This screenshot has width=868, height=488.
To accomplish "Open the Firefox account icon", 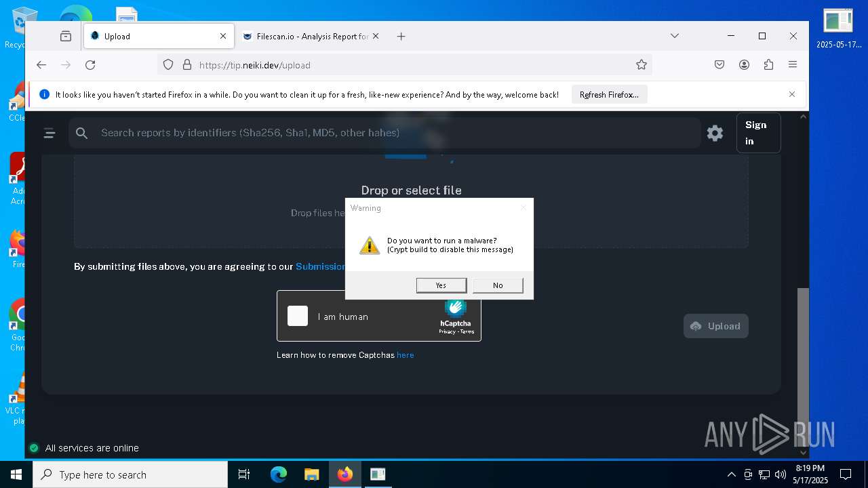I will click(x=744, y=65).
